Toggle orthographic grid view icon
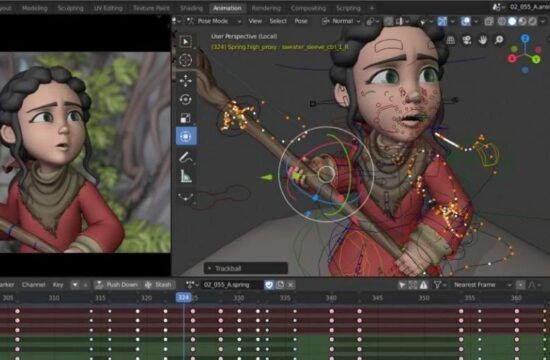Viewport: 550px width, 360px height. click(x=451, y=40)
